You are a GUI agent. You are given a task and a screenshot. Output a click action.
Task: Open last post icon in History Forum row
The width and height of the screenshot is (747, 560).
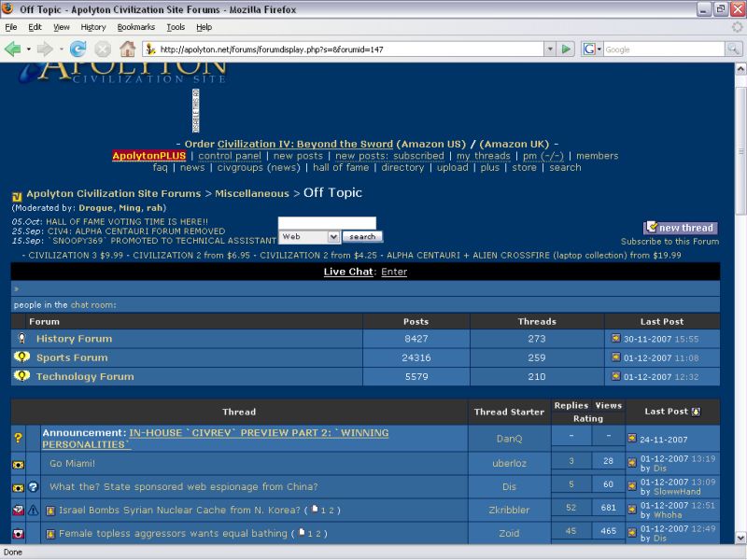click(615, 338)
